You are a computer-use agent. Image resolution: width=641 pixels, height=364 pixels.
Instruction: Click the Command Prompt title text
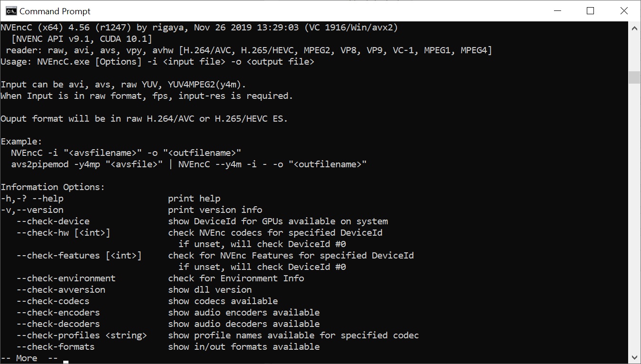(55, 11)
